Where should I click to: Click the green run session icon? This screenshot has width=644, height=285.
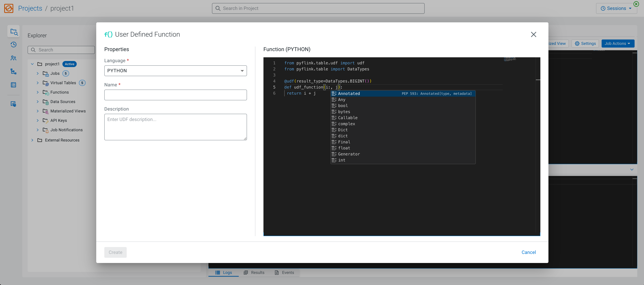point(636,4)
